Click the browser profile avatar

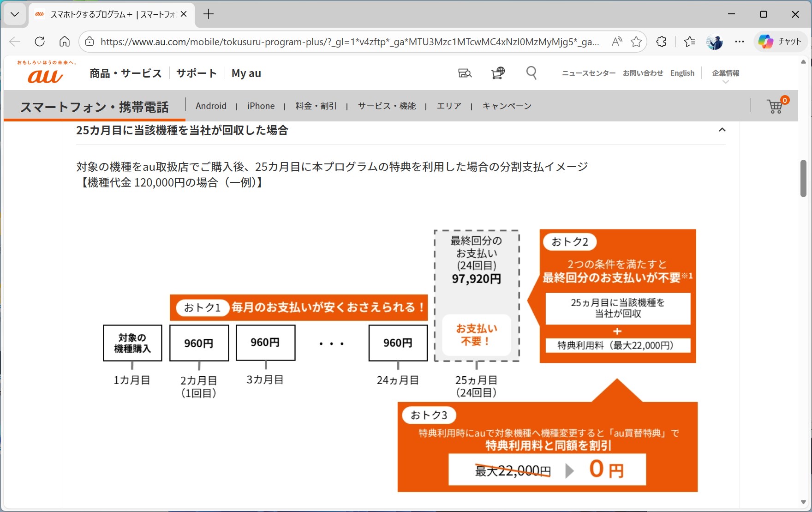pos(715,42)
